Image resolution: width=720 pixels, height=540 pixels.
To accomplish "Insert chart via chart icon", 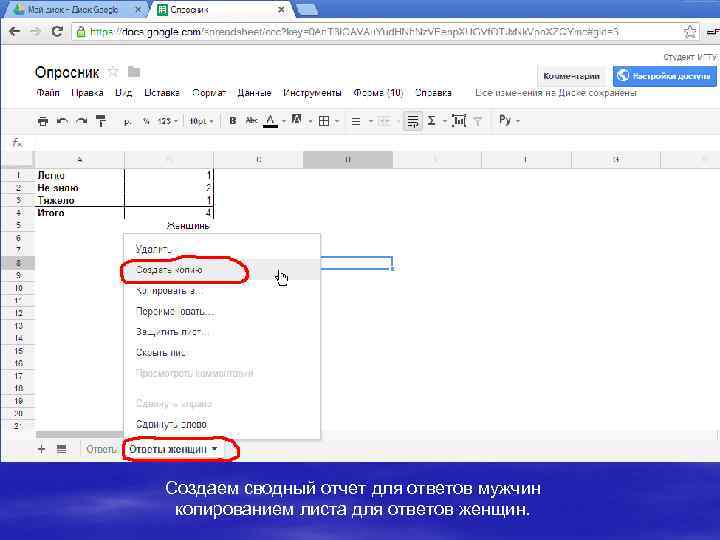I will click(x=459, y=121).
